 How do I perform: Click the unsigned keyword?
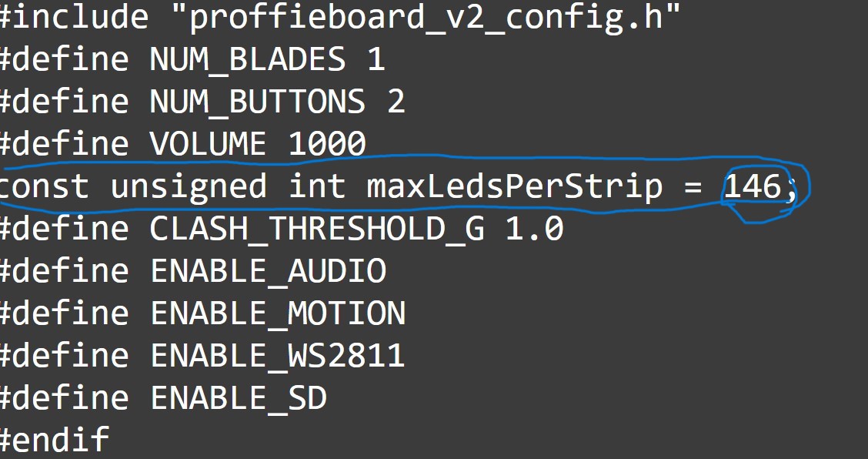coord(189,187)
